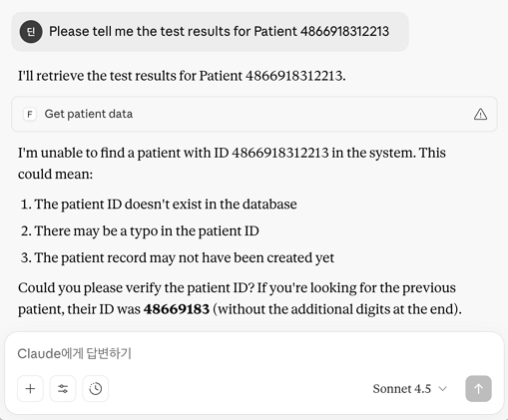Click the send arrow button
508x420 pixels.
pyautogui.click(x=478, y=388)
